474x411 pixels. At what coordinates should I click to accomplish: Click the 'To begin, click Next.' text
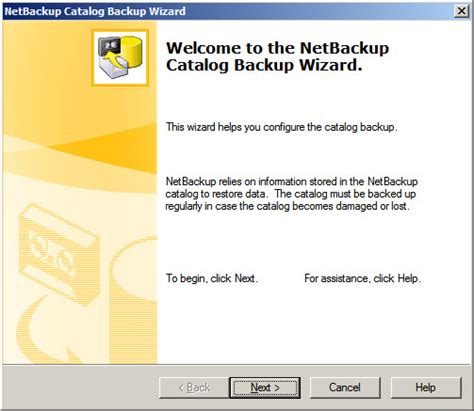coord(212,278)
